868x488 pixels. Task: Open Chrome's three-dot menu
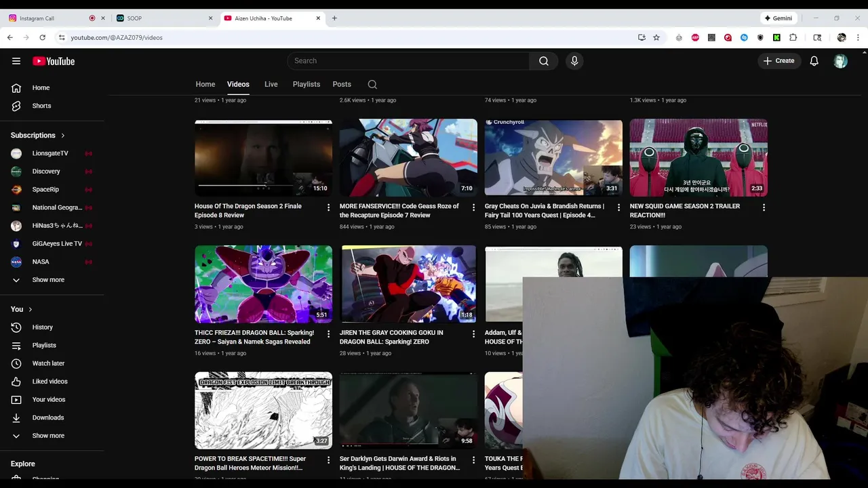[858, 37]
